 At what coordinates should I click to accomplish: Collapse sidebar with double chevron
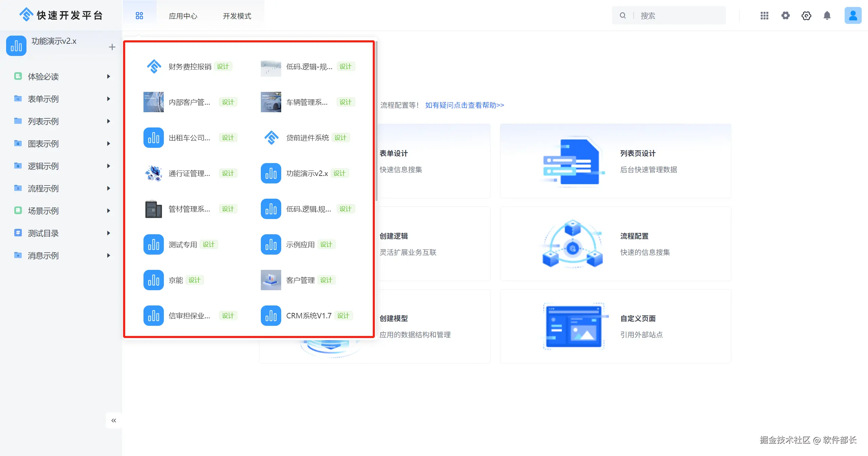[x=114, y=420]
